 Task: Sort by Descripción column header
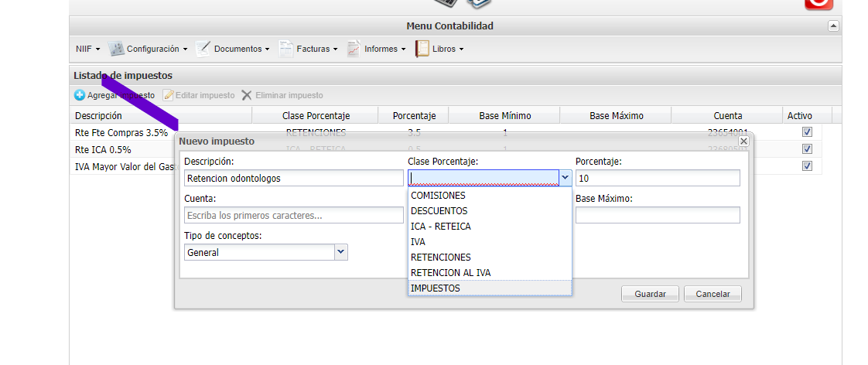coord(161,115)
